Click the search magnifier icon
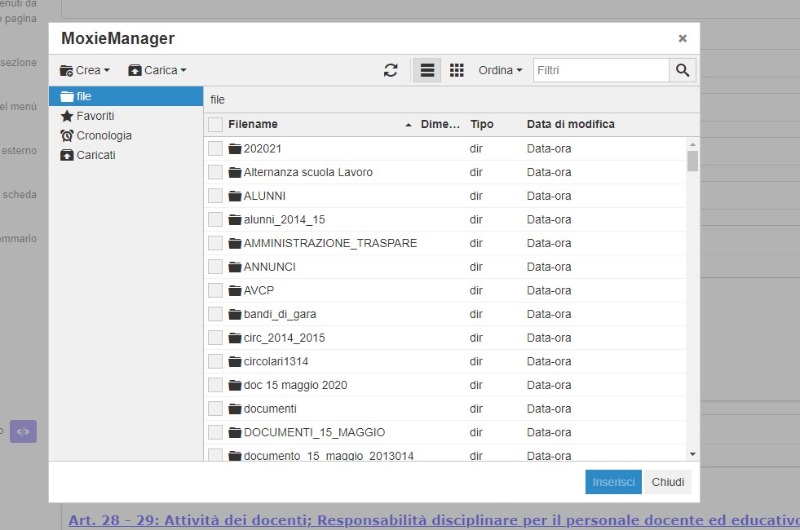 (x=682, y=70)
